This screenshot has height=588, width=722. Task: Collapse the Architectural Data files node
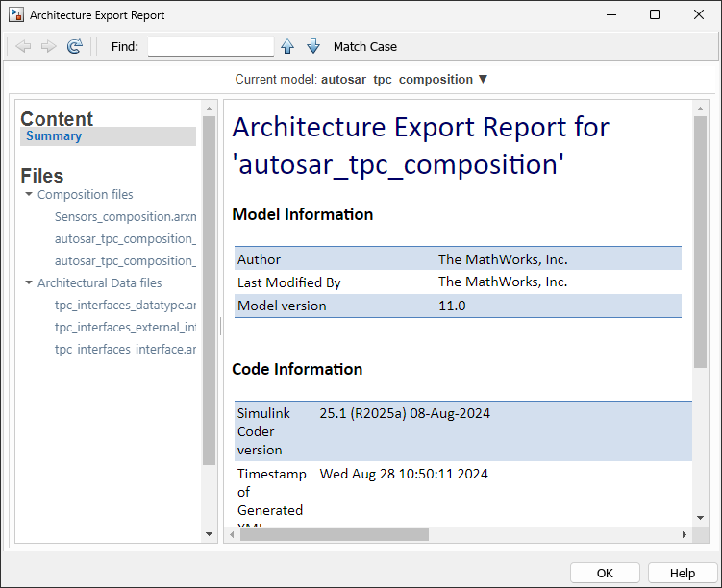click(x=29, y=283)
